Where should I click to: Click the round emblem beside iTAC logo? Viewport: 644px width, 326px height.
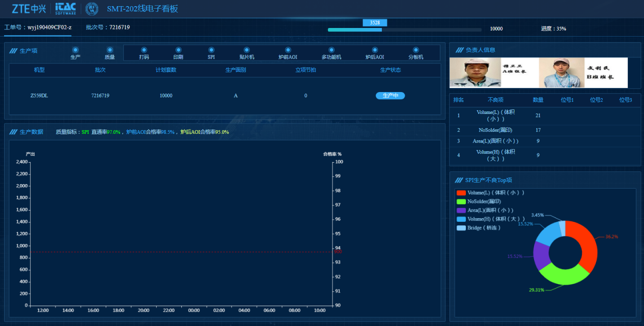pos(92,9)
